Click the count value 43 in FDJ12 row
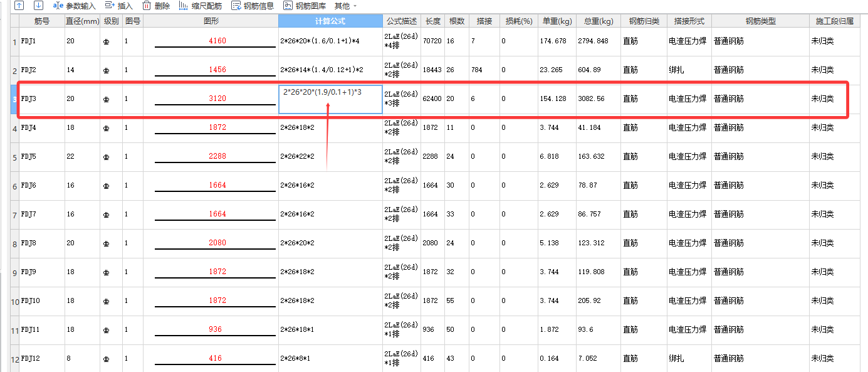The image size is (868, 372). coord(450,359)
